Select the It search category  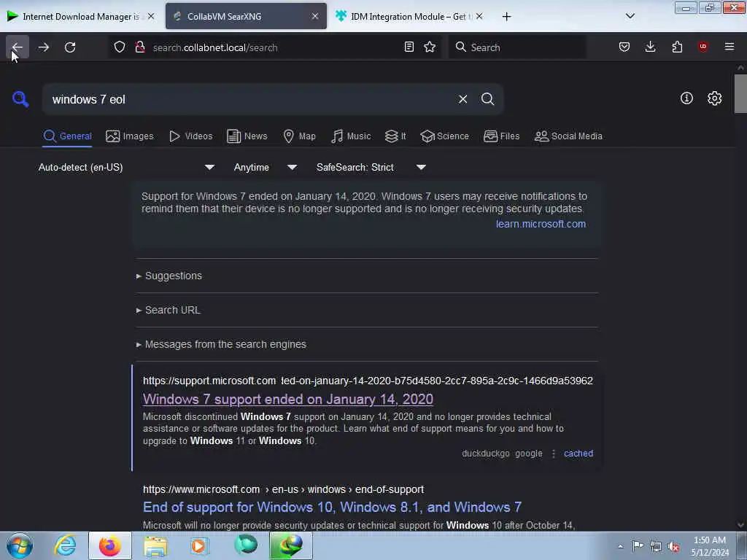(x=395, y=136)
